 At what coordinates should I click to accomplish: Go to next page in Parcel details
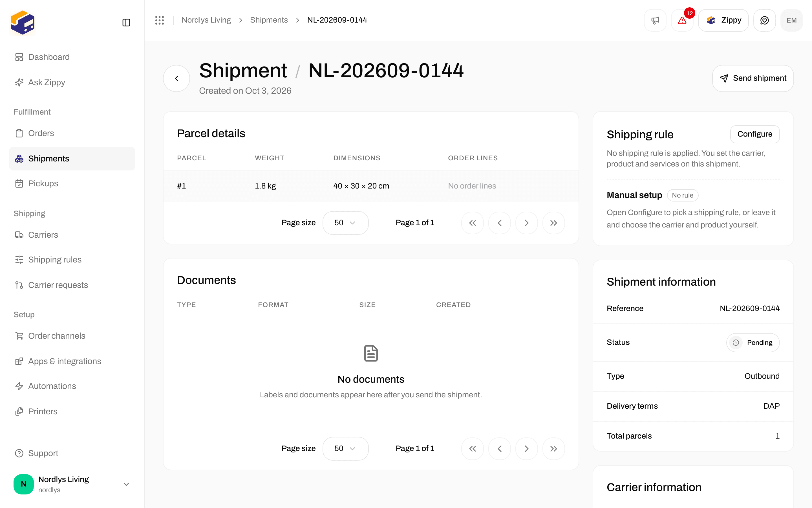[526, 223]
